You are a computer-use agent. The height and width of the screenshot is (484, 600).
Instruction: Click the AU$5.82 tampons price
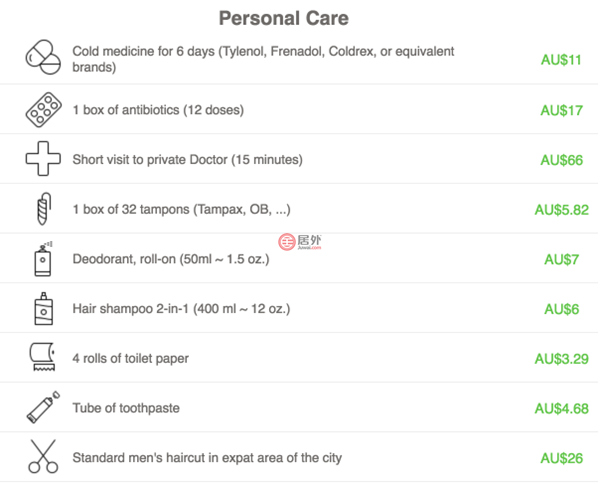561,210
